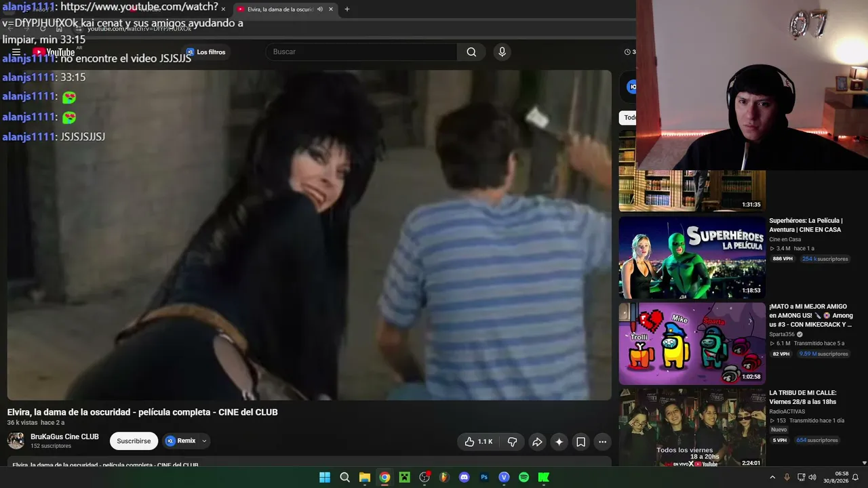Open FL Studio from the taskbar
This screenshot has width=868, height=488.
tap(444, 477)
